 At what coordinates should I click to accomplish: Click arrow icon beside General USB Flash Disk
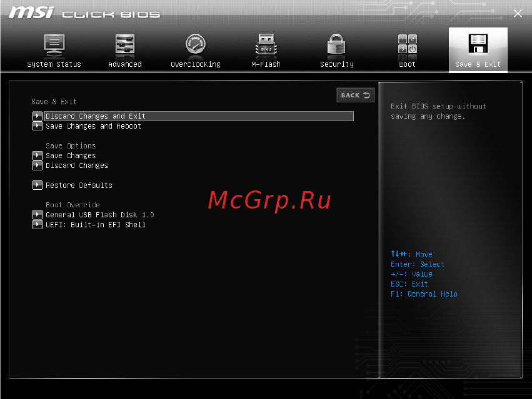[x=38, y=215]
